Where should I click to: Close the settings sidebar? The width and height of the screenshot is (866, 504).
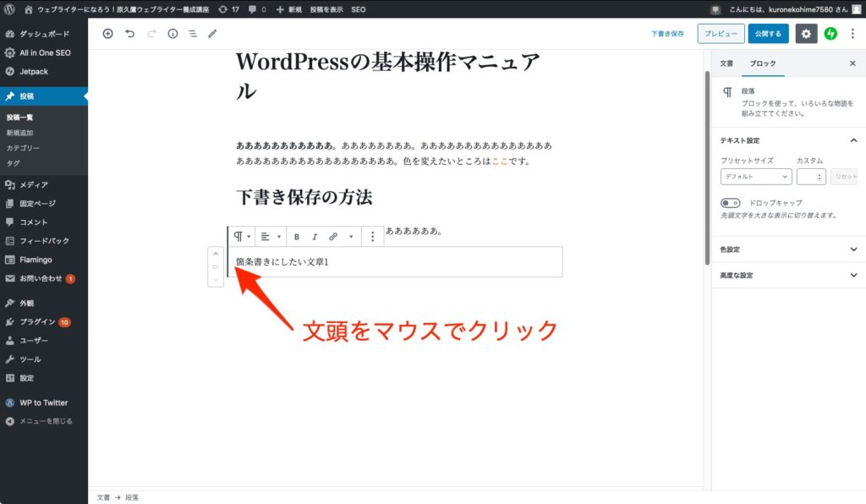(x=852, y=63)
